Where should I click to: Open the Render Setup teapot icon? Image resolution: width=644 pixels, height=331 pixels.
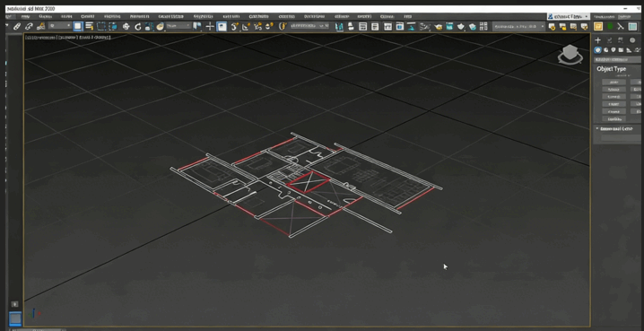tap(439, 27)
